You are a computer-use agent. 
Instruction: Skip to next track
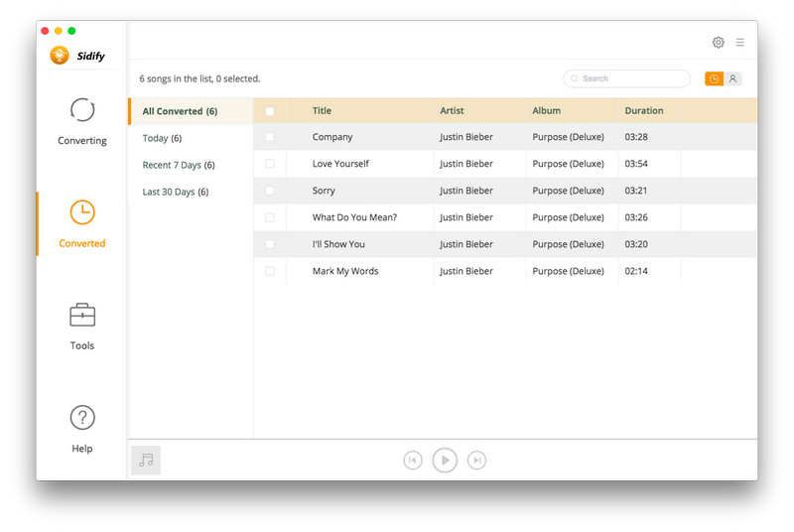[x=476, y=461]
